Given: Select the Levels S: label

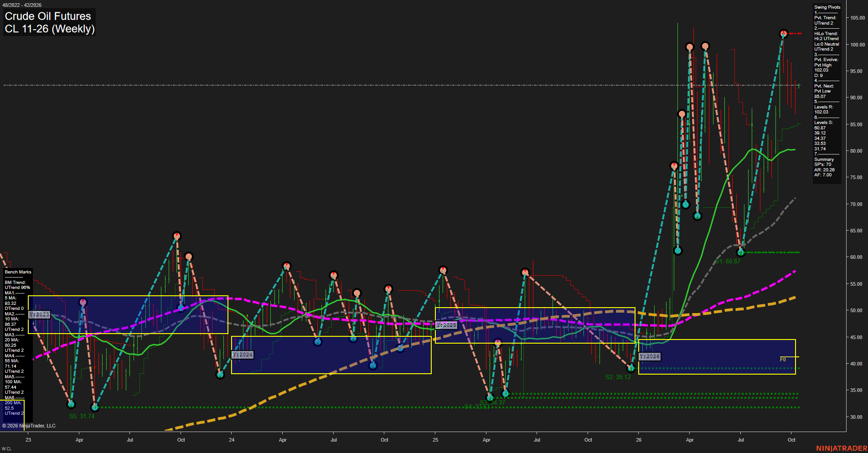Looking at the screenshot, I should (x=823, y=123).
